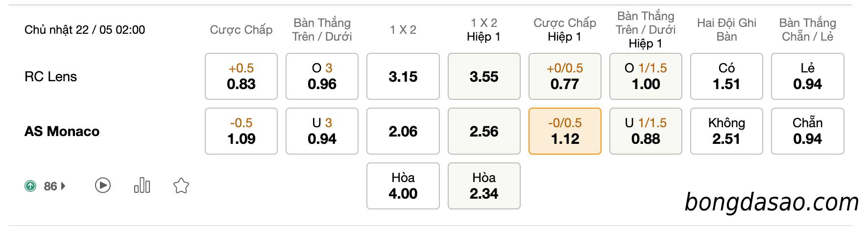Choose Under 3 goals odds 0.94
Screen dimensions: 868x228
pos(322,131)
